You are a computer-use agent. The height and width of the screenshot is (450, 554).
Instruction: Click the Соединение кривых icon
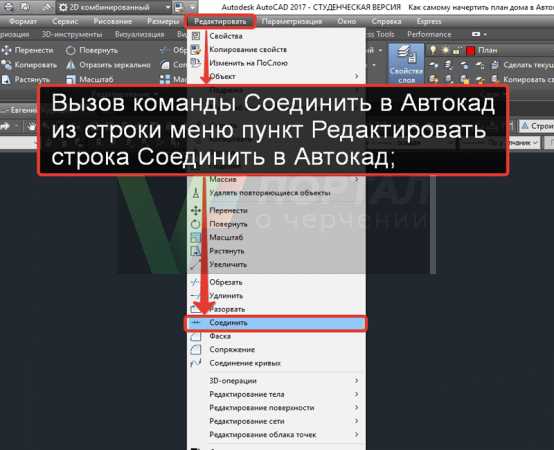tap(196, 363)
